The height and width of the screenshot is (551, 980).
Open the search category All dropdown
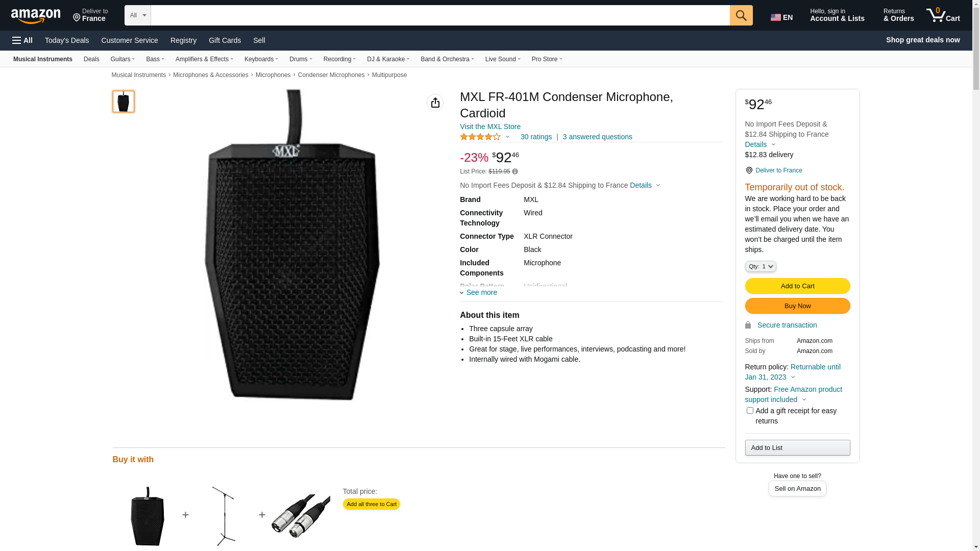(x=137, y=15)
